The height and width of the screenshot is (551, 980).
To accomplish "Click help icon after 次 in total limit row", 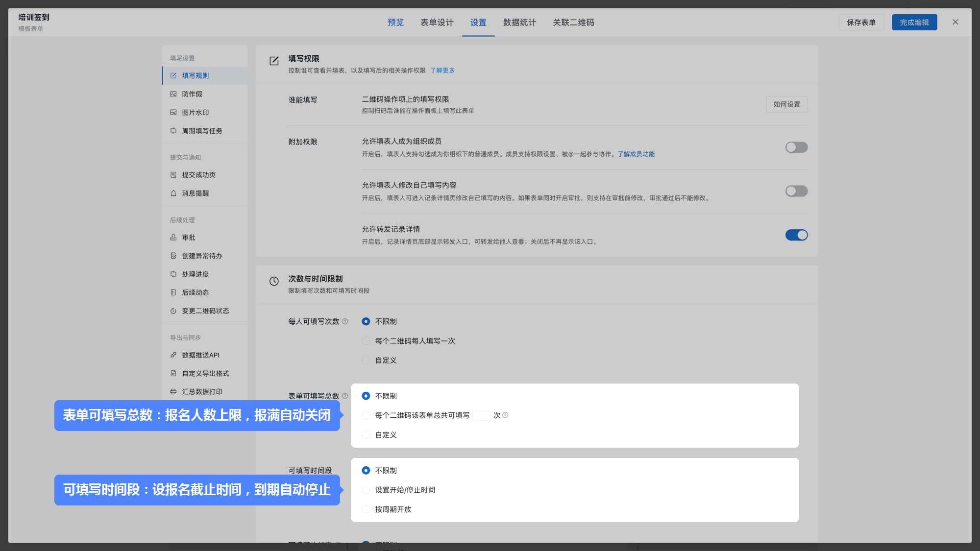I will click(506, 415).
